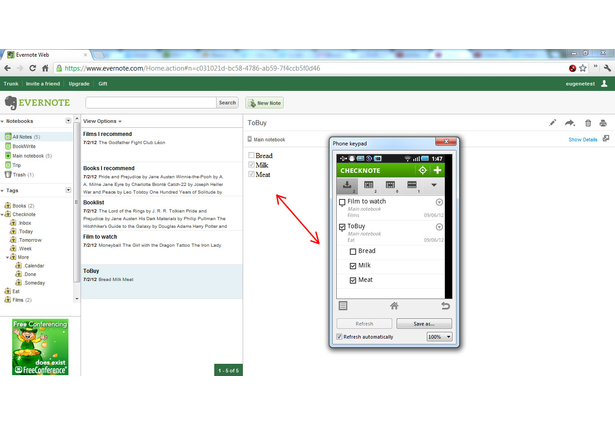Print the ToBuy note
The image size is (615, 424).
click(x=603, y=123)
